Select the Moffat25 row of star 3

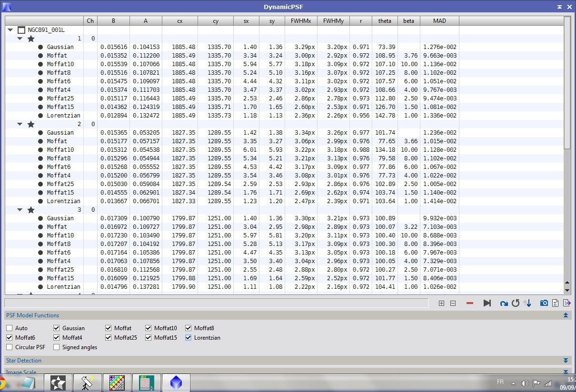pos(284,270)
